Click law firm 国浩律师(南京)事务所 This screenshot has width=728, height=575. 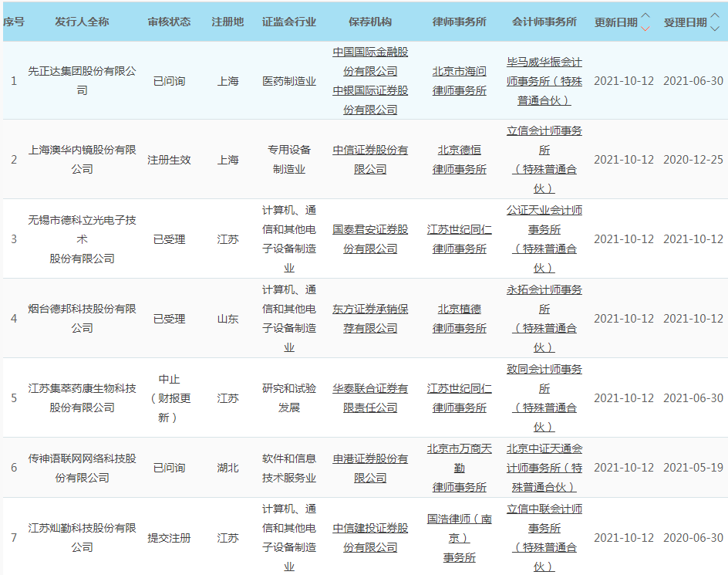(x=460, y=537)
